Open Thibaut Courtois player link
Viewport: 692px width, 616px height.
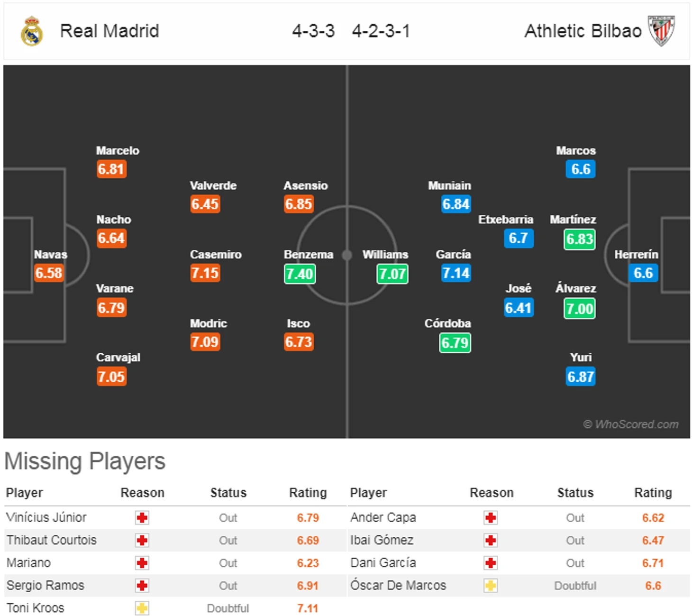tap(51, 540)
